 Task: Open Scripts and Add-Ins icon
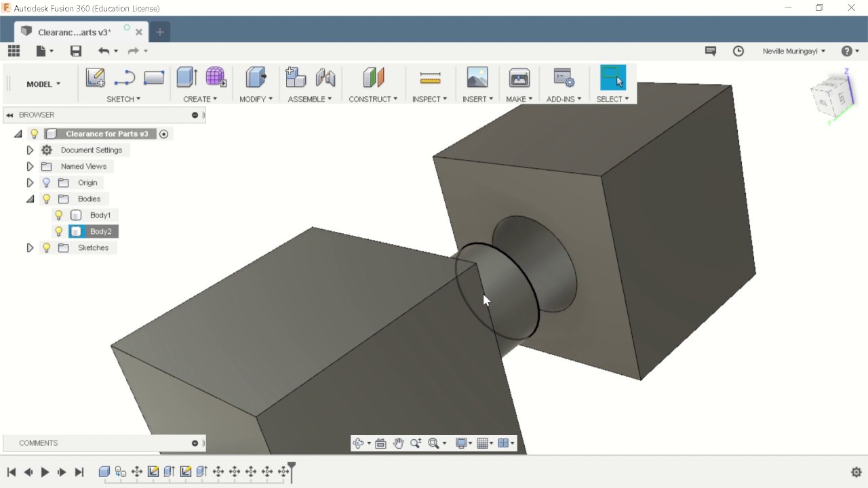(x=564, y=77)
